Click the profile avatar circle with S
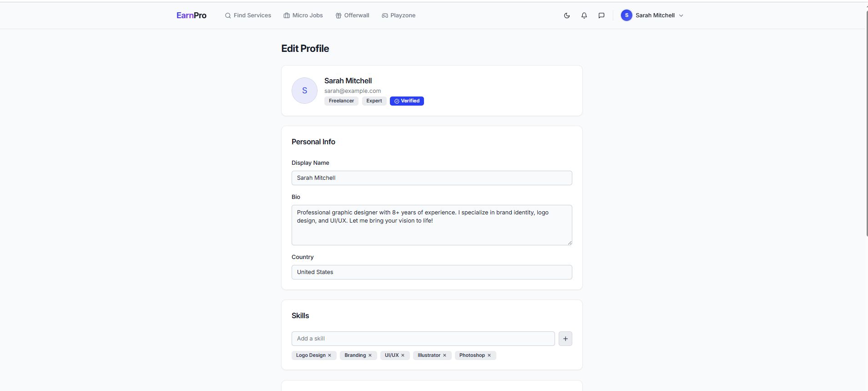The image size is (868, 391). (x=304, y=91)
